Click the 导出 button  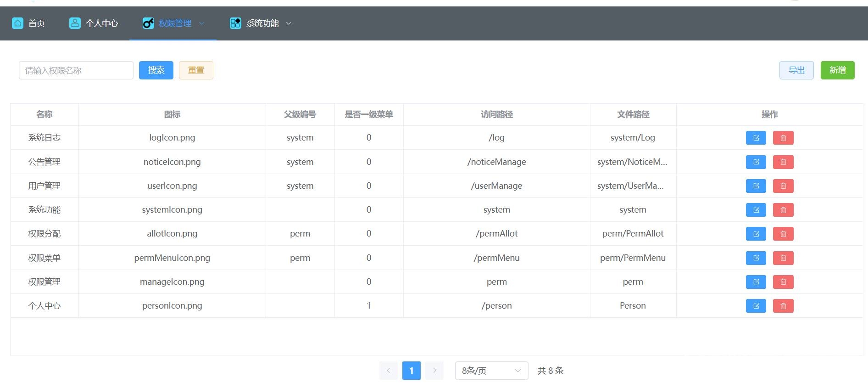coord(796,70)
